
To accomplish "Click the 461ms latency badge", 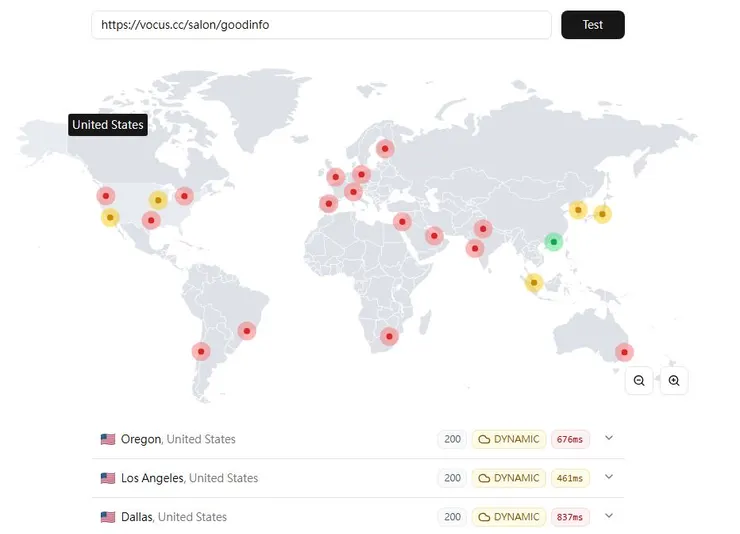I will click(x=569, y=478).
